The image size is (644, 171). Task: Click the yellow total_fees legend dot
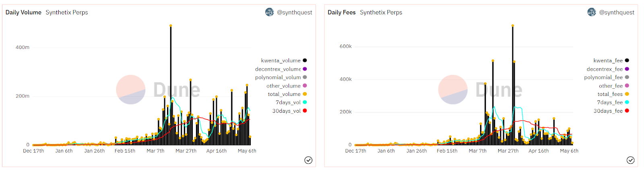[x=627, y=94]
